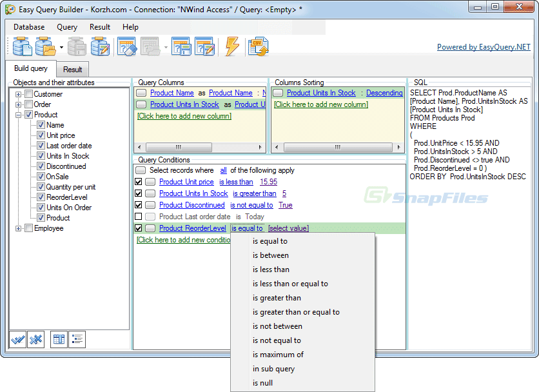Enable the Product Last order date condition checkbox
539x392 pixels.
139,217
